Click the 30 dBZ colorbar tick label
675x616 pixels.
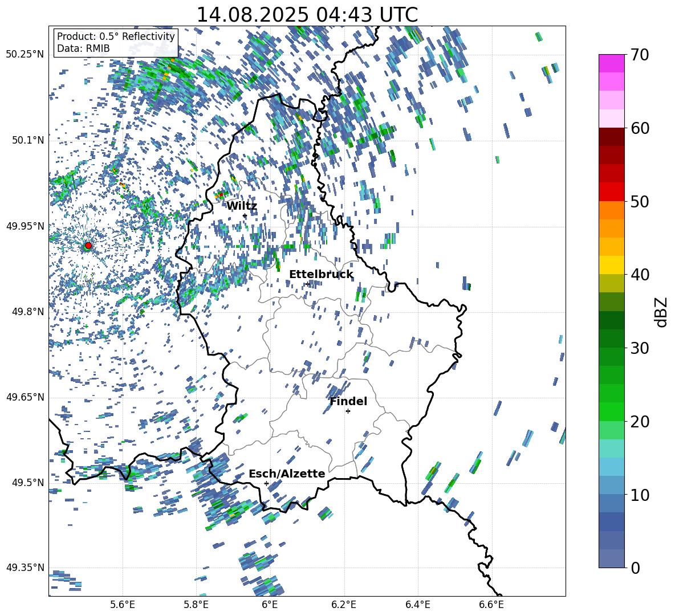(x=640, y=348)
